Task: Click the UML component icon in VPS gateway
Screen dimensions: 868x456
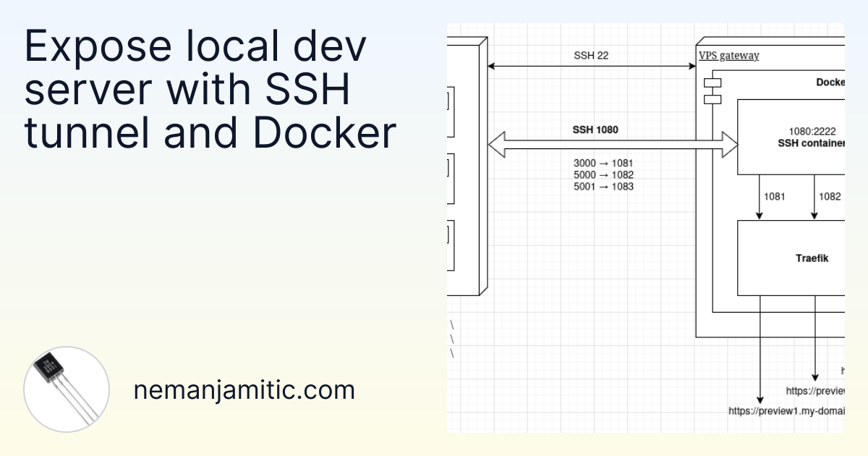Action: pyautogui.click(x=711, y=90)
